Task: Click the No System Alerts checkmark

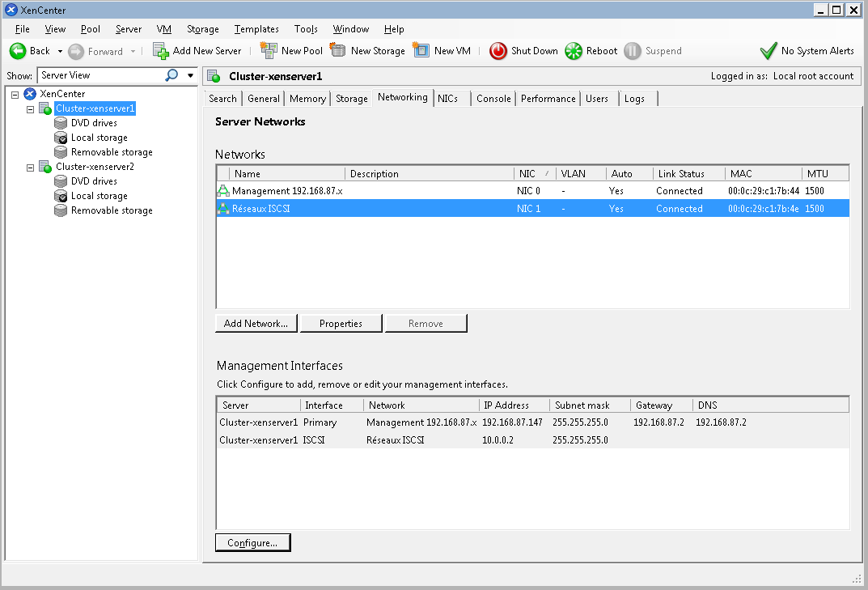Action: (768, 51)
